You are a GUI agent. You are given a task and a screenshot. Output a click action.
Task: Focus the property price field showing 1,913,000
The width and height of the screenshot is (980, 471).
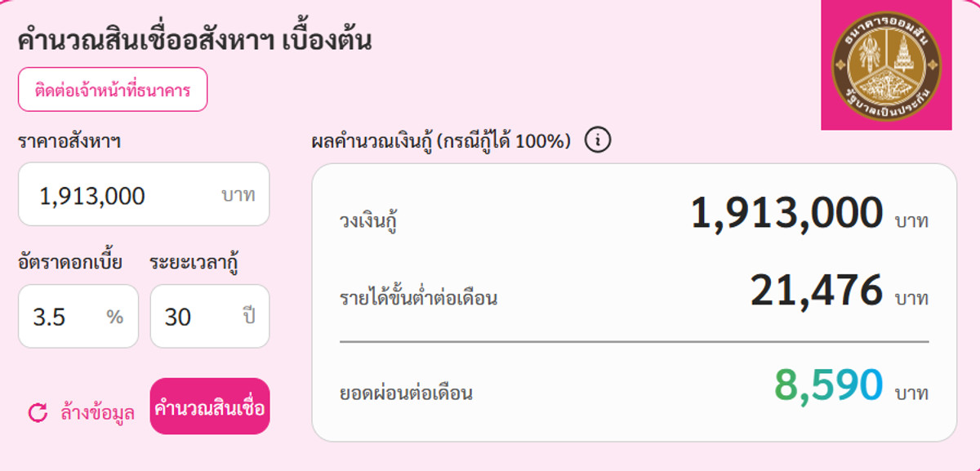(x=122, y=196)
